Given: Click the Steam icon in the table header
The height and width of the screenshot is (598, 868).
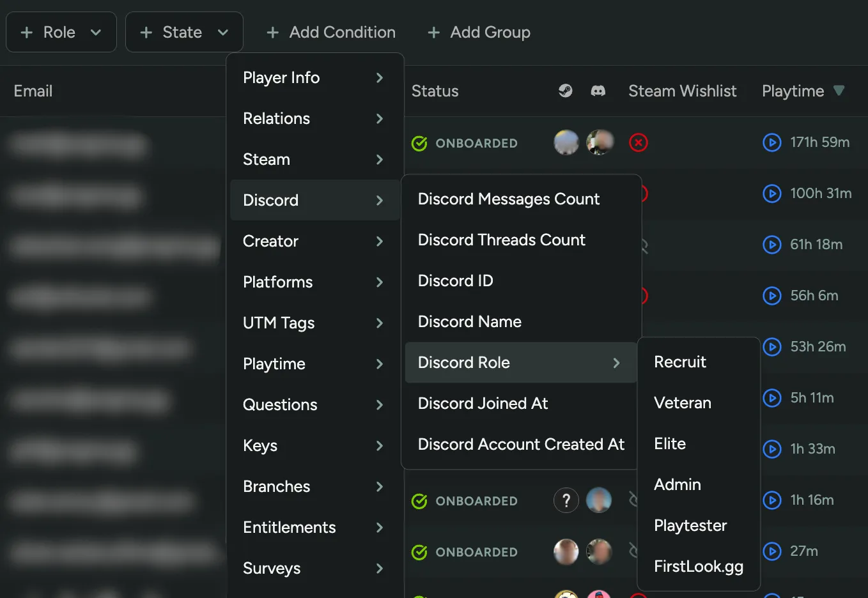Looking at the screenshot, I should coord(565,91).
